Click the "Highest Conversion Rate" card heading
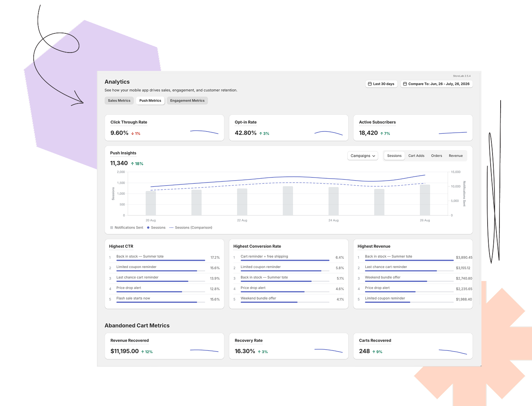This screenshot has height=406, width=532. 257,247
